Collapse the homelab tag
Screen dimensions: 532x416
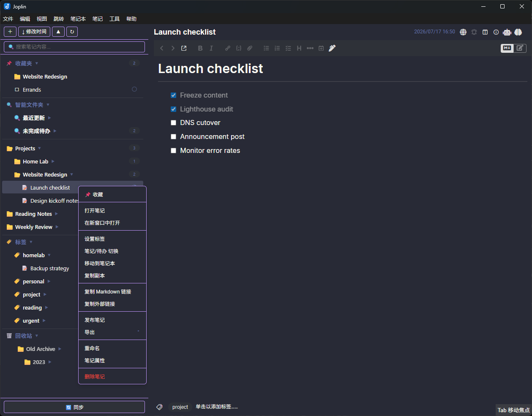click(x=49, y=255)
